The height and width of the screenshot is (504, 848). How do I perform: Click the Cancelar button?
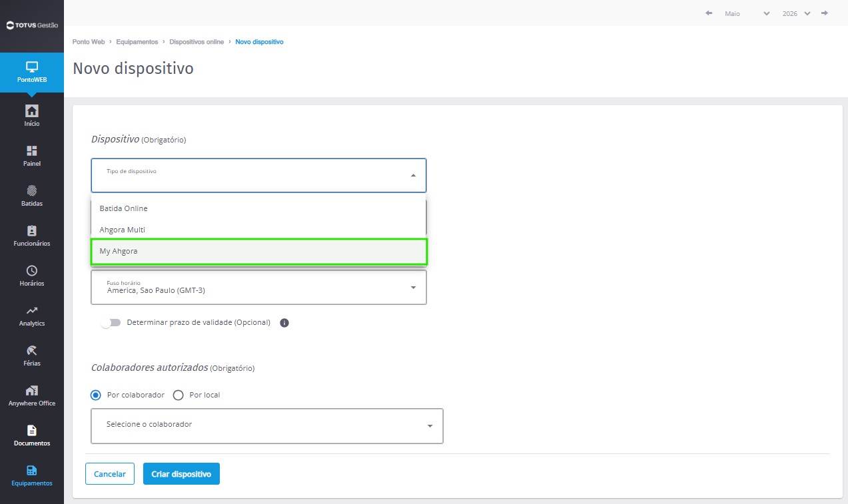110,474
